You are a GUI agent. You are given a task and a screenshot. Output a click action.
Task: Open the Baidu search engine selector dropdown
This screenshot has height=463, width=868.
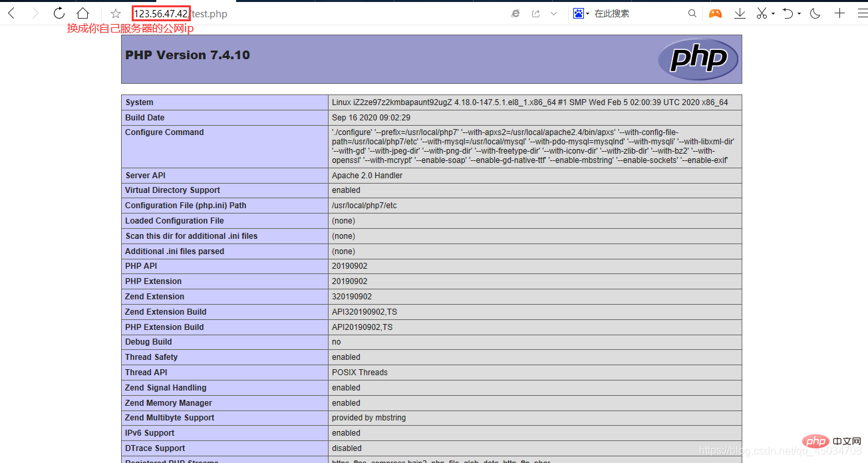coord(581,13)
